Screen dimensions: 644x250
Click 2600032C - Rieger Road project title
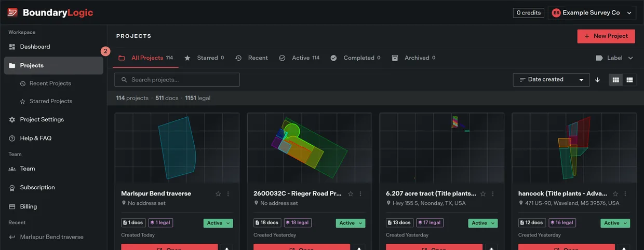click(x=298, y=193)
